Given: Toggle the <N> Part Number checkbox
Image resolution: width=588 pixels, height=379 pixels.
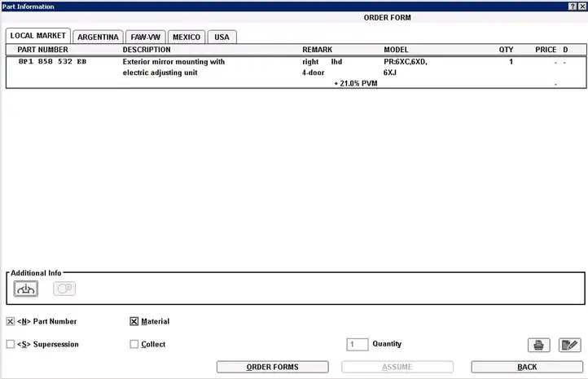Looking at the screenshot, I should coord(11,322).
